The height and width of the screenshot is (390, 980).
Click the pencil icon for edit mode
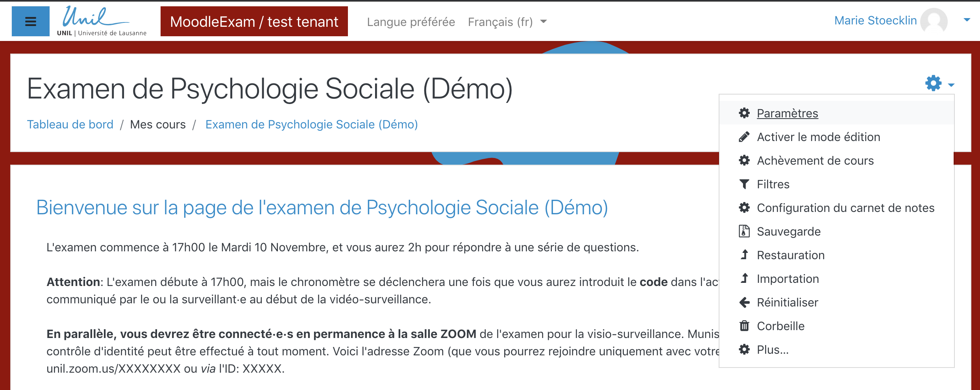(744, 137)
